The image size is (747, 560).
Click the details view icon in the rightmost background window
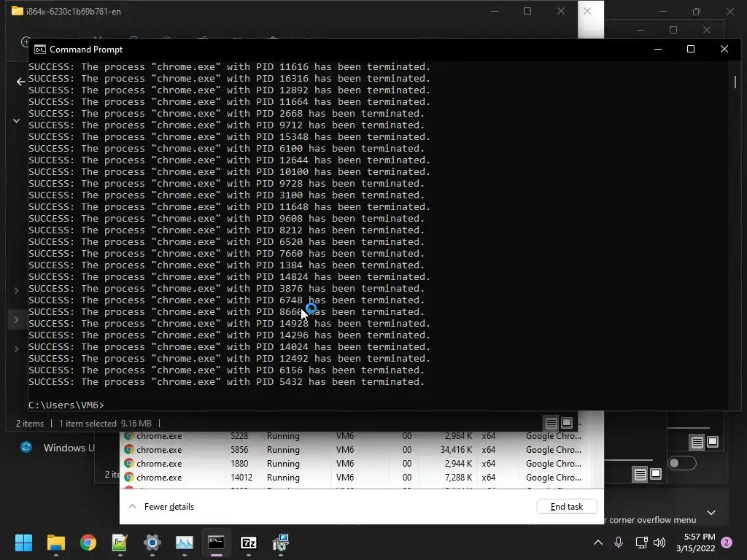[x=697, y=443]
